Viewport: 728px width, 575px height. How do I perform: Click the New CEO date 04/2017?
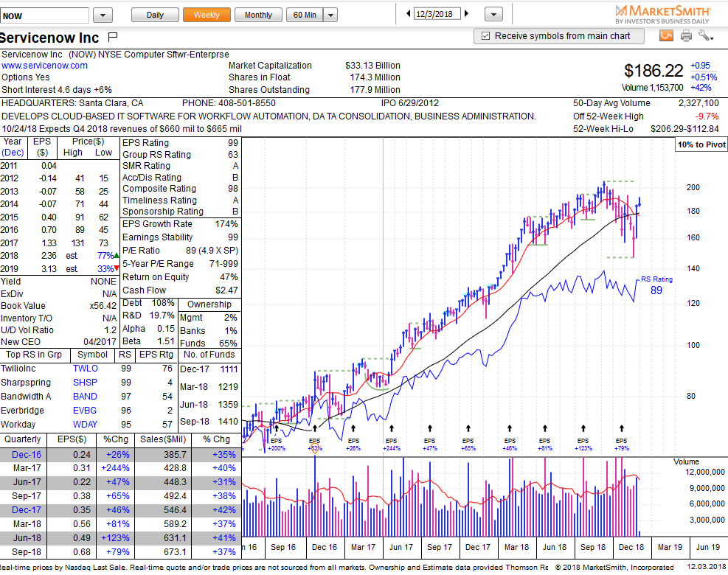coord(100,342)
